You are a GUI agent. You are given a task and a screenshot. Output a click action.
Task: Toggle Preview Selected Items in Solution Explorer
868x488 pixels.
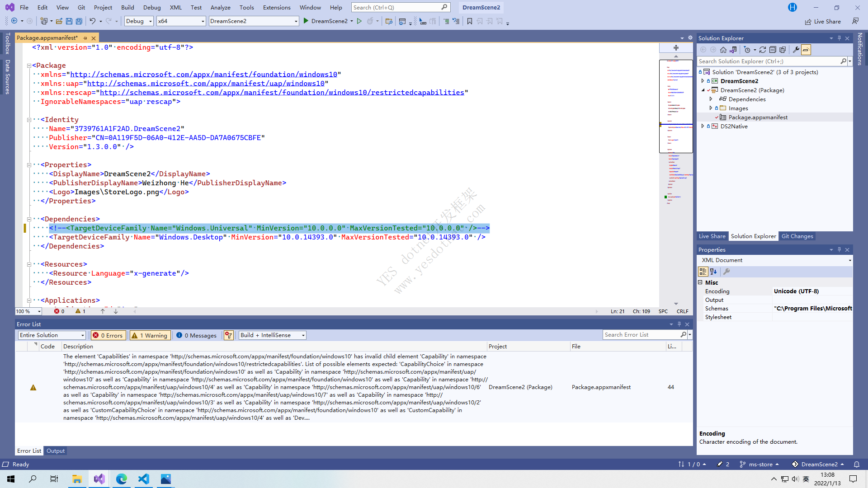(806, 50)
